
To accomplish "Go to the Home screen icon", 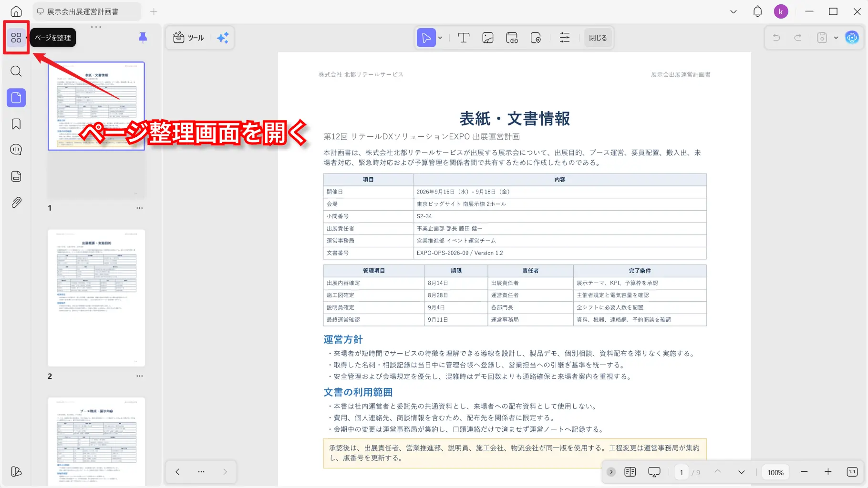I will [x=16, y=11].
